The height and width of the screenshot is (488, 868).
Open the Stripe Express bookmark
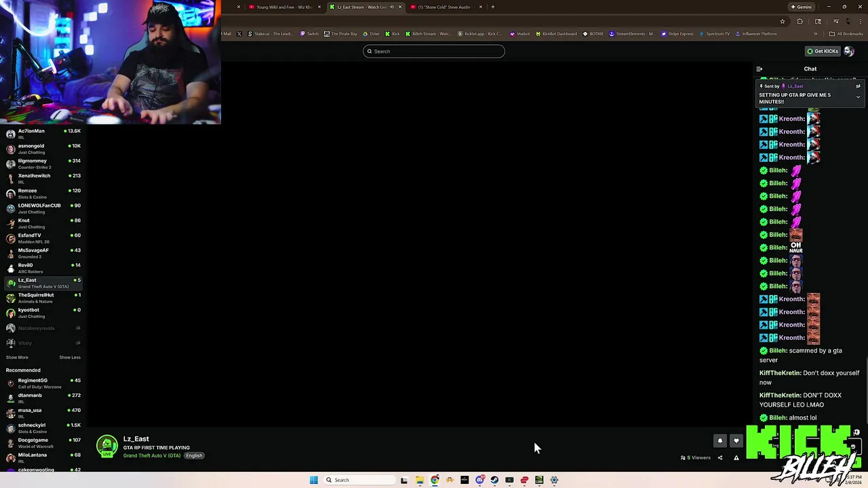(x=677, y=34)
